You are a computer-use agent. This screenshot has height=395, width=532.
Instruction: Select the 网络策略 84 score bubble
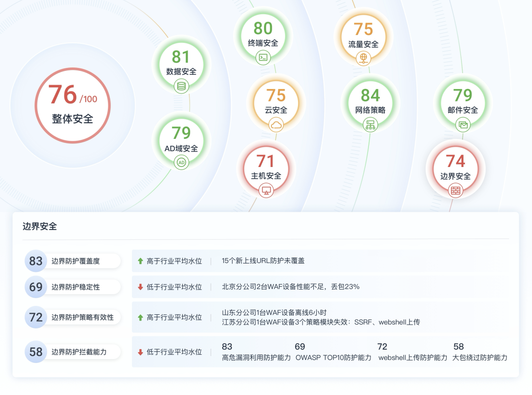[370, 103]
